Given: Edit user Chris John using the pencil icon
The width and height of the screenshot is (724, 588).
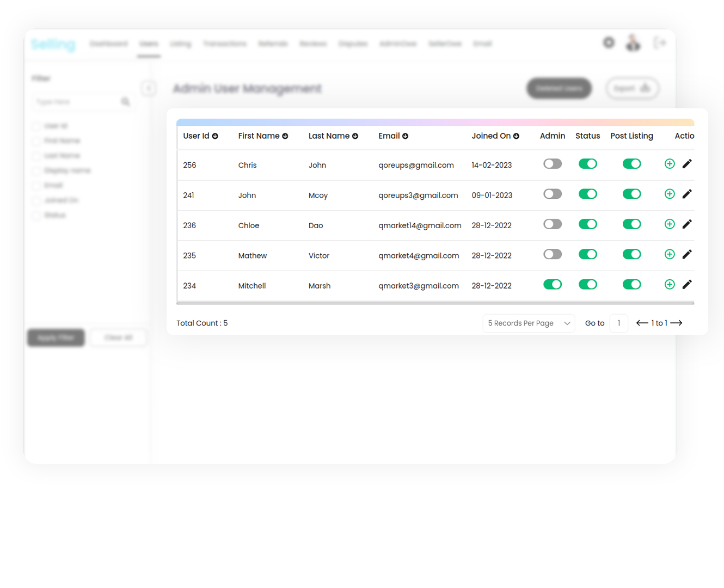Looking at the screenshot, I should 687,163.
